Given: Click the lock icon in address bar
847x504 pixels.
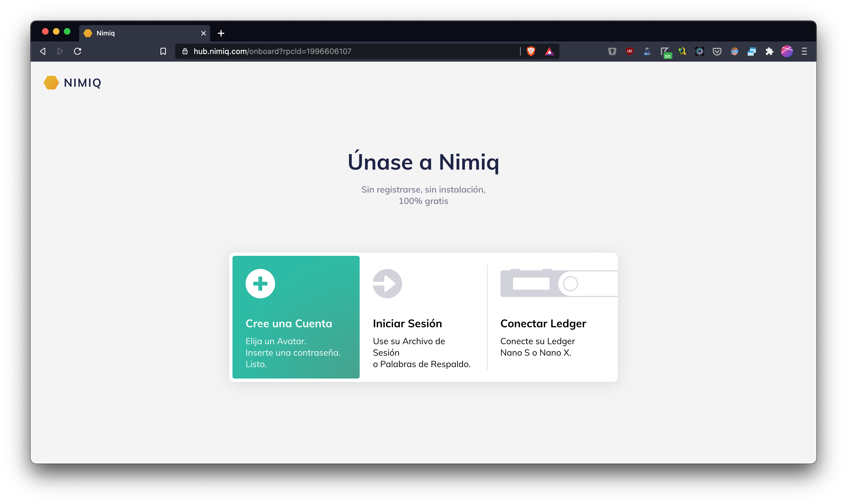Looking at the screenshot, I should click(185, 51).
